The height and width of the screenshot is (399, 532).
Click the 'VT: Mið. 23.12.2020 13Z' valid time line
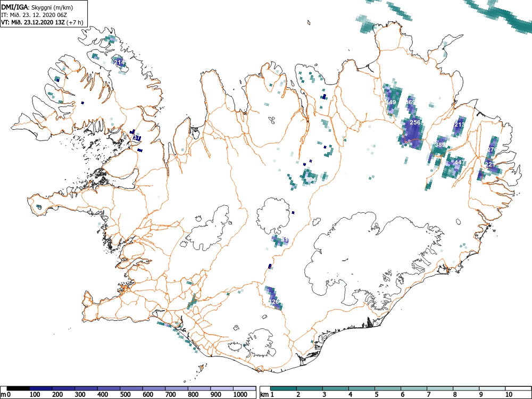tap(33, 23)
